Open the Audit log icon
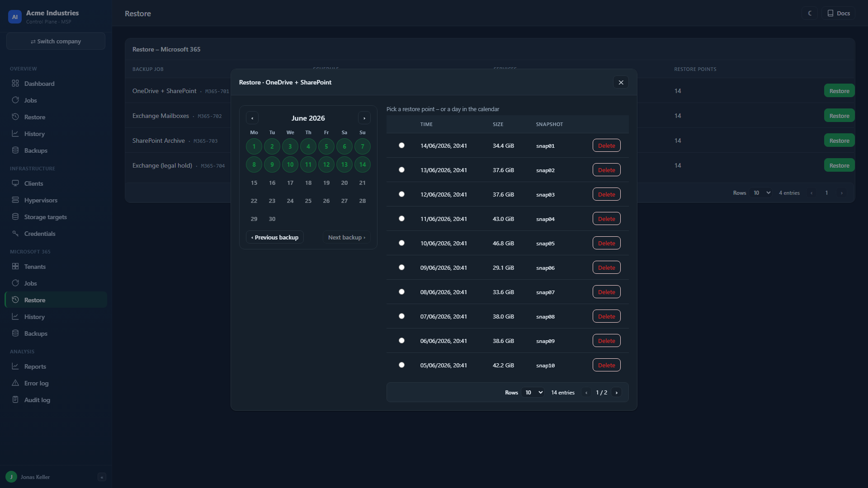This screenshot has height=488, width=868. (15, 400)
